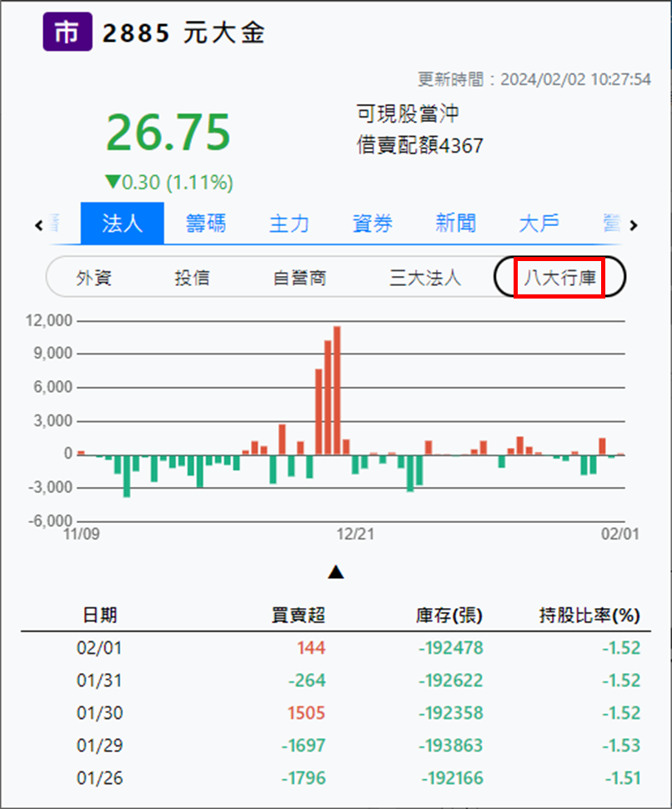Open the 主力 tab

pyautogui.click(x=289, y=224)
